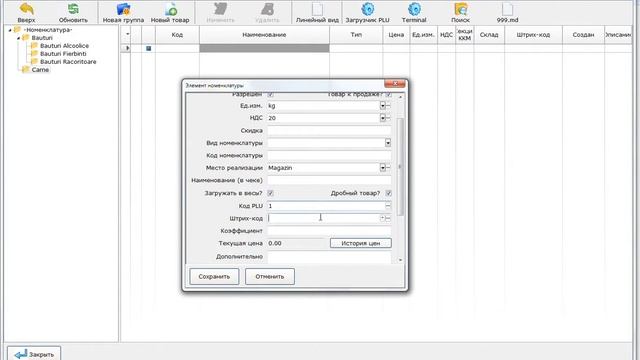Click the dialog scrollbar up arrow

pyautogui.click(x=400, y=97)
